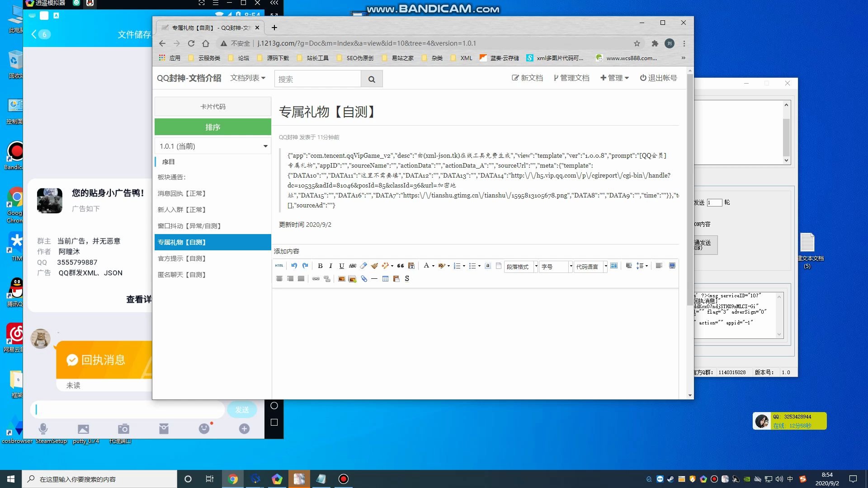Viewport: 868px width, 488px height.
Task: Open 管理文档 link in navbar
Action: coord(571,78)
